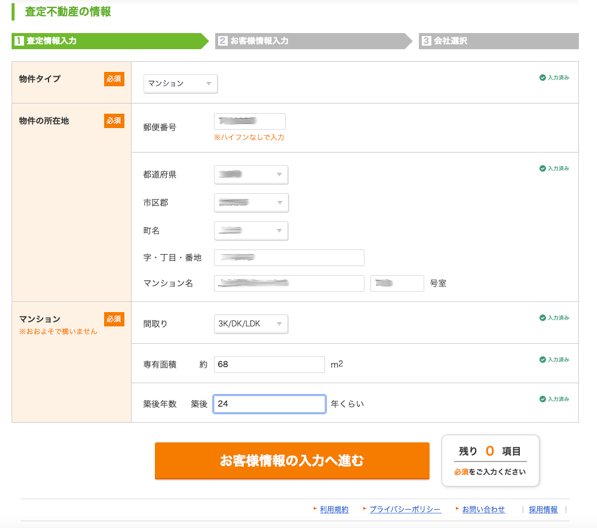
Task: Click the 字・丁目・番地 input field
Action: (x=289, y=257)
